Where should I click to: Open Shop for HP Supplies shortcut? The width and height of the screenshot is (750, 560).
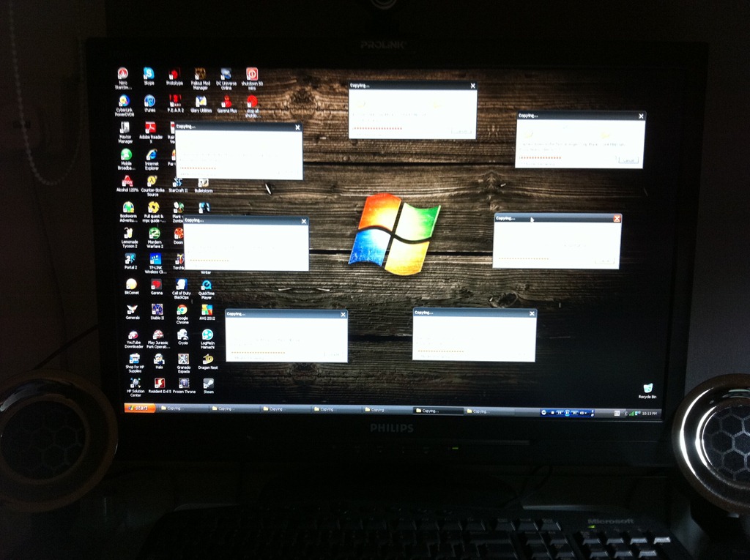135,363
